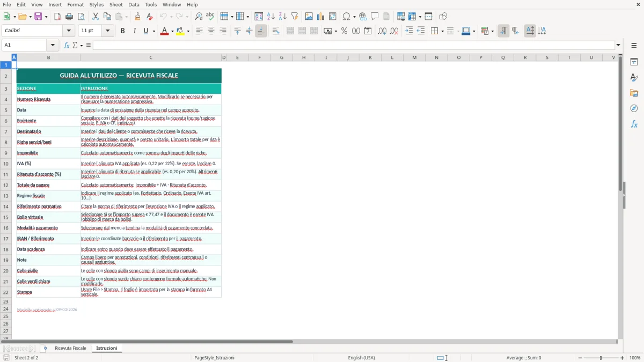Viewport: 644px width, 362px height.
Task: Click the Clone Formatting paintbrush icon
Action: pos(137,17)
